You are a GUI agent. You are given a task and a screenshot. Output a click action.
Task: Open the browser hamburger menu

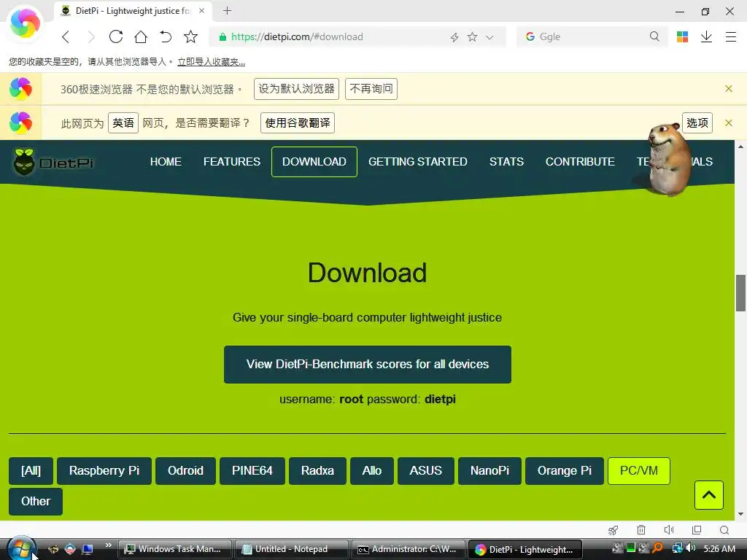coord(731,36)
